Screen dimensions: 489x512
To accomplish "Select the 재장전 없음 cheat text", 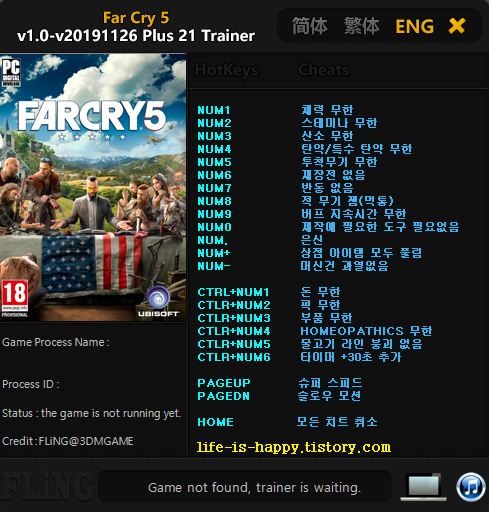I will 333,175.
